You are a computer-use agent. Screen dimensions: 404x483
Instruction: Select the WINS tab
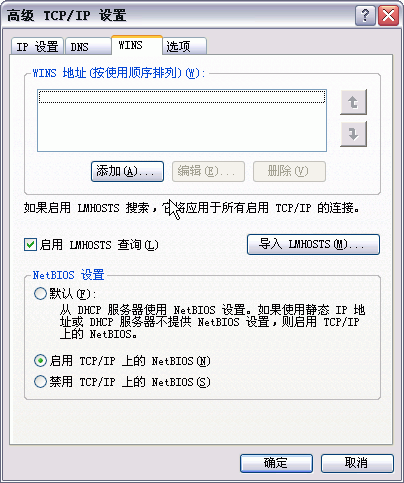tap(137, 45)
